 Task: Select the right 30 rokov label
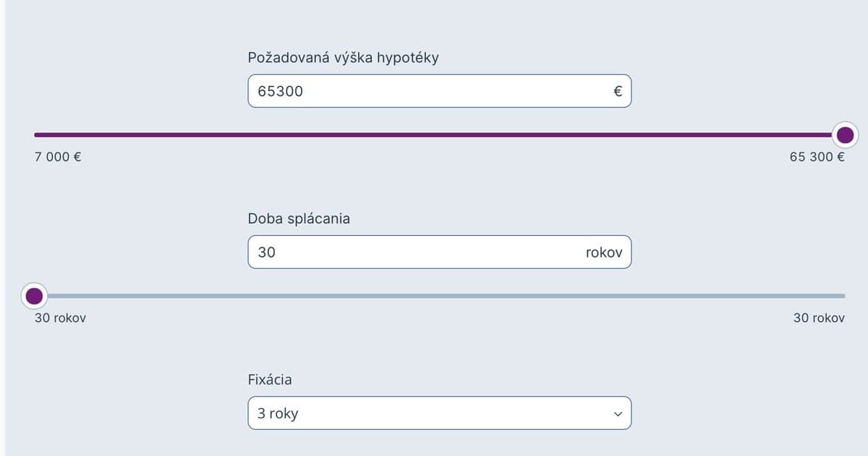820,317
